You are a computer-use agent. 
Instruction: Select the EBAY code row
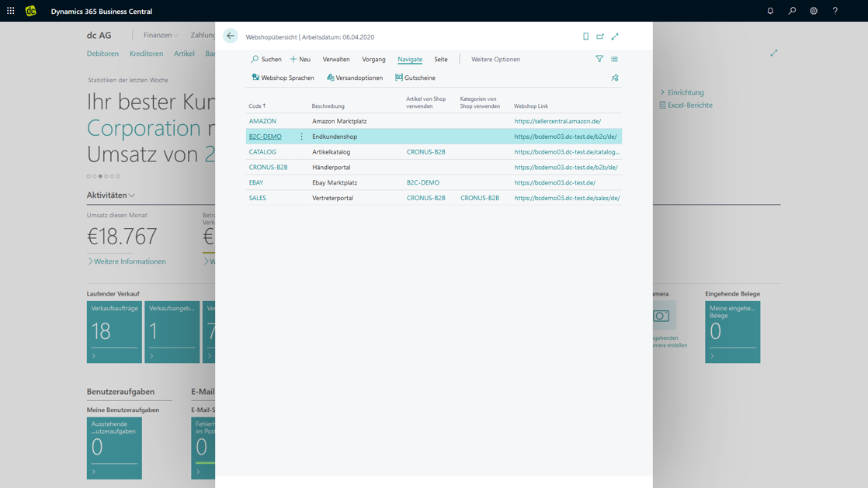[x=256, y=183]
